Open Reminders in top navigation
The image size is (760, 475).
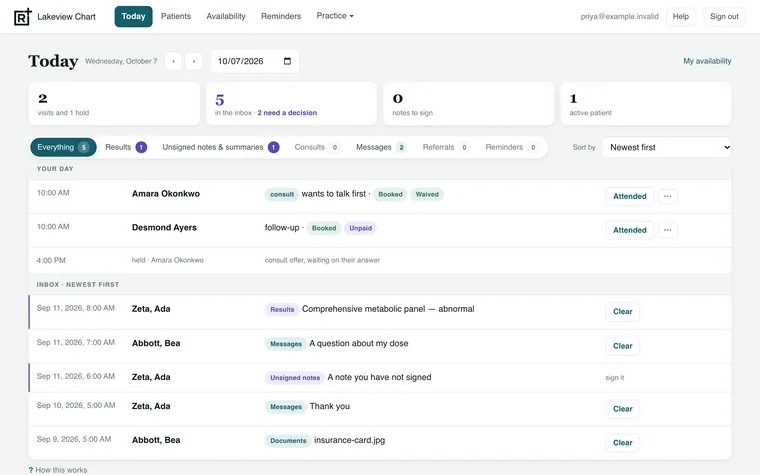click(x=281, y=16)
